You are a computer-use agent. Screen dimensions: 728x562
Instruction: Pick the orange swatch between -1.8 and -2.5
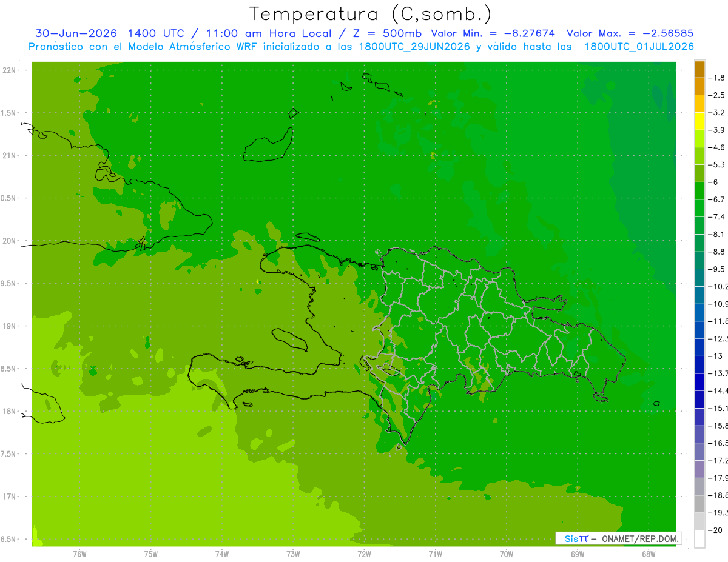pyautogui.click(x=699, y=87)
